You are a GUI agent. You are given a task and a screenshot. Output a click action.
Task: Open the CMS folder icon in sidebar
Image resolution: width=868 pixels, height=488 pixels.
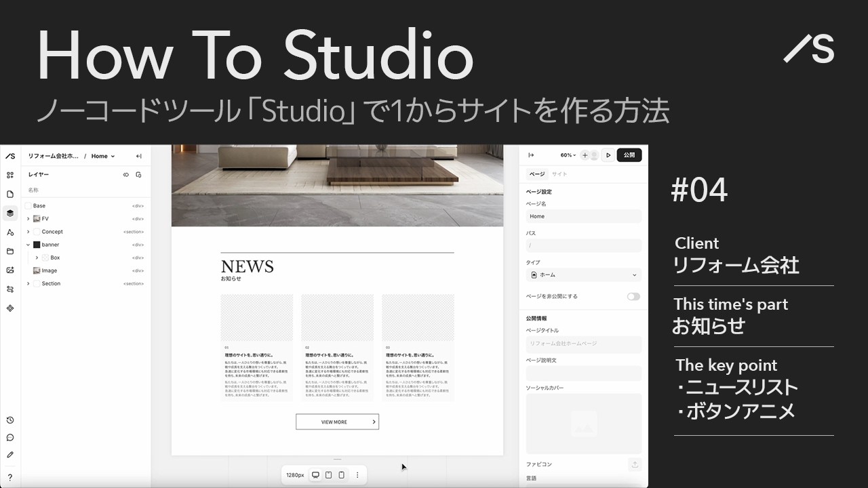point(10,251)
